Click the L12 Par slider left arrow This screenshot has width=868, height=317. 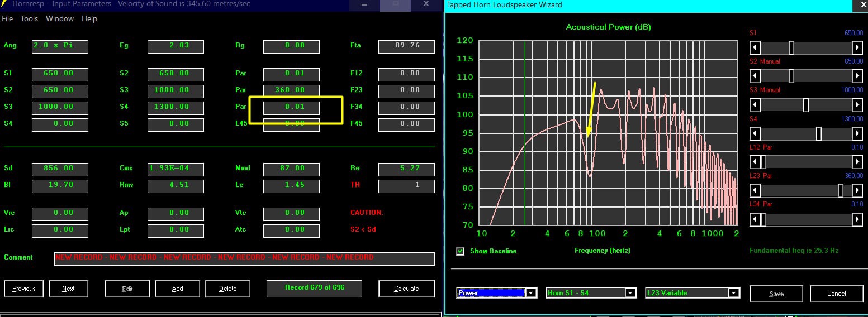tap(755, 162)
